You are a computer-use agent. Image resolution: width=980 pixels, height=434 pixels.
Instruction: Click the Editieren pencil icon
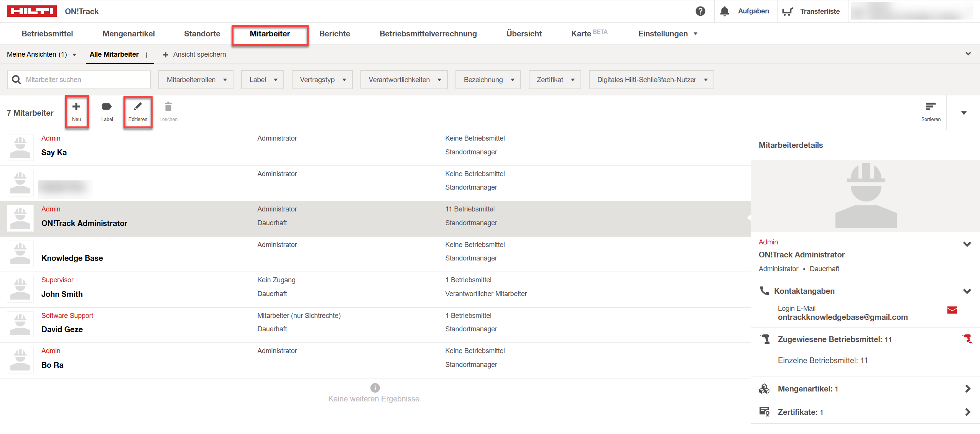pos(138,106)
